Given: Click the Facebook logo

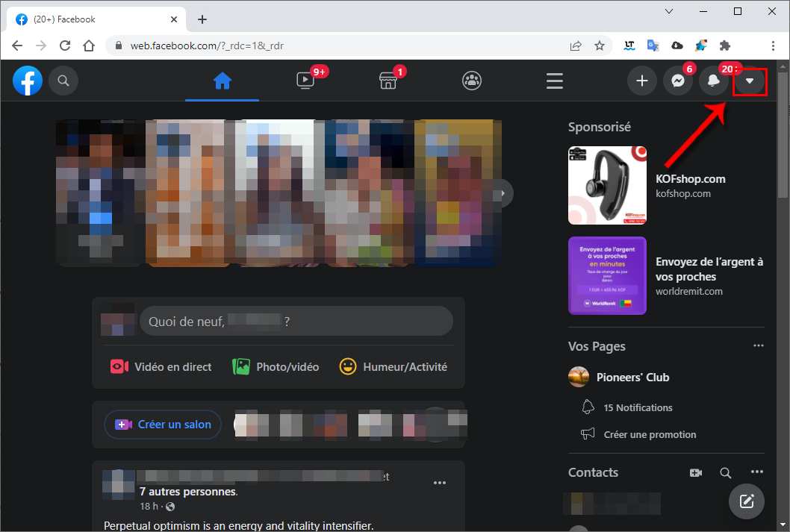Looking at the screenshot, I should (x=28, y=81).
